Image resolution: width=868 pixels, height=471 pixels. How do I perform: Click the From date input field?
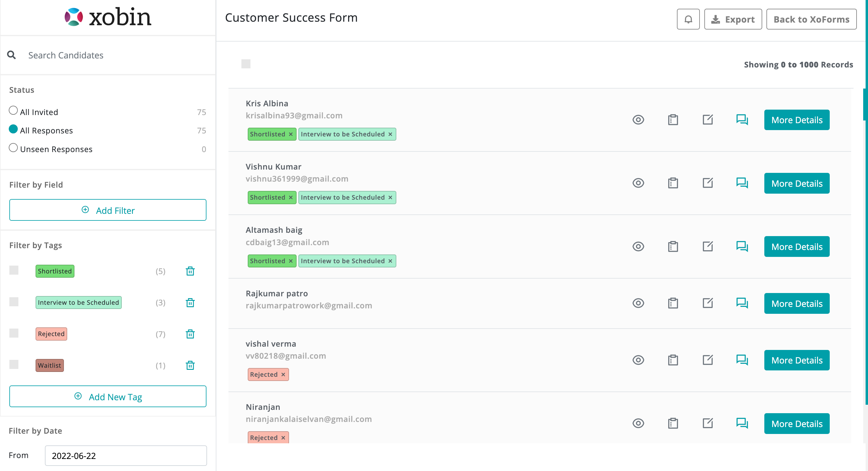coord(126,456)
